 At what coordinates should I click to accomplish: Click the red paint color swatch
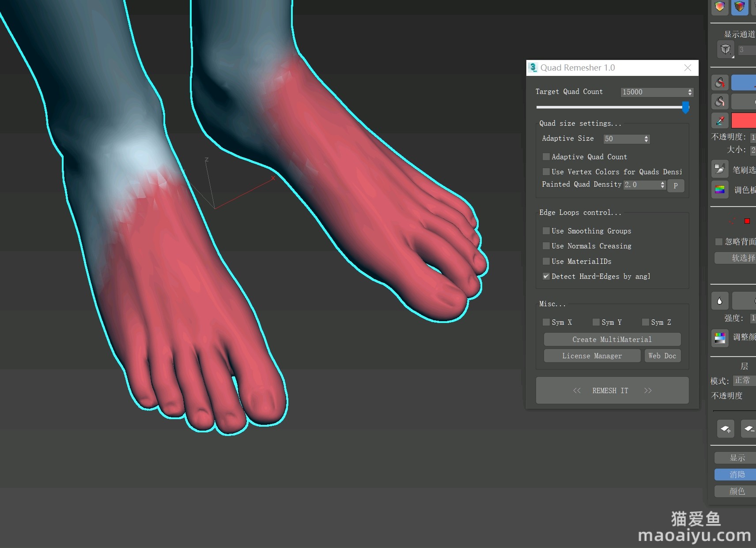(x=744, y=120)
